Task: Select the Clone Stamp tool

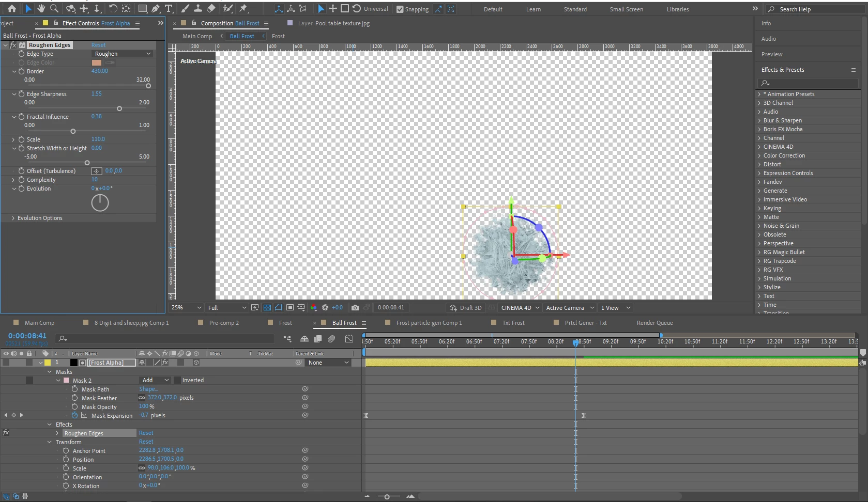Action: pos(197,8)
